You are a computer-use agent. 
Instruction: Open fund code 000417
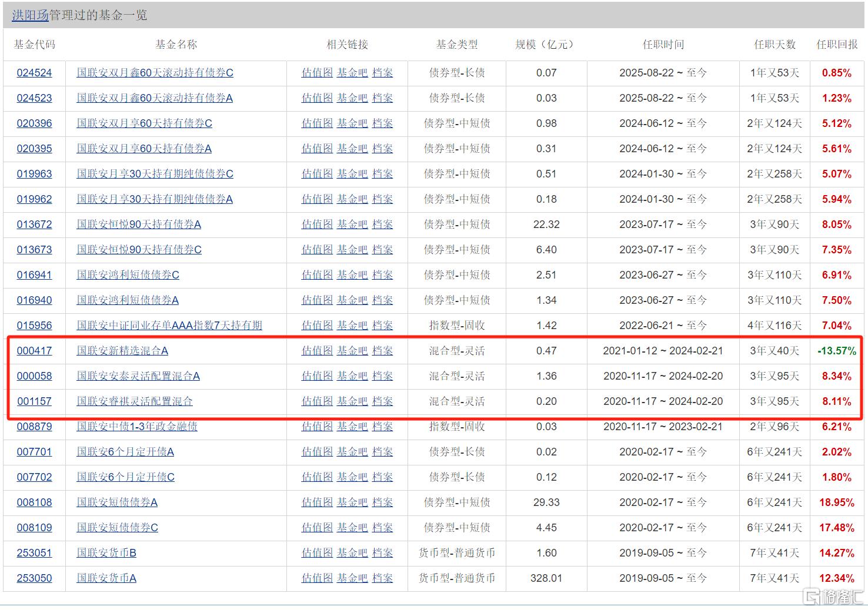click(34, 351)
